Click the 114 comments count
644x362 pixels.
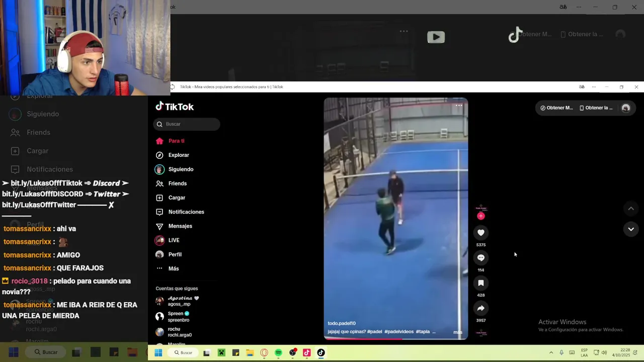(481, 270)
